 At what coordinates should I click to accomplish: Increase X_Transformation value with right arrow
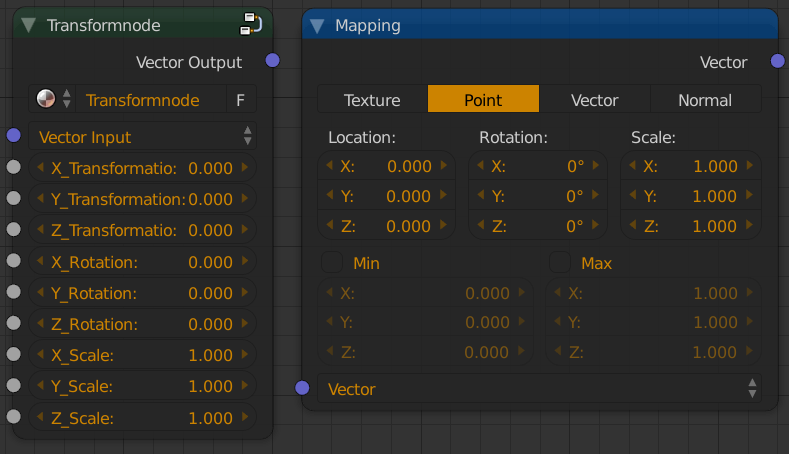pyautogui.click(x=245, y=167)
